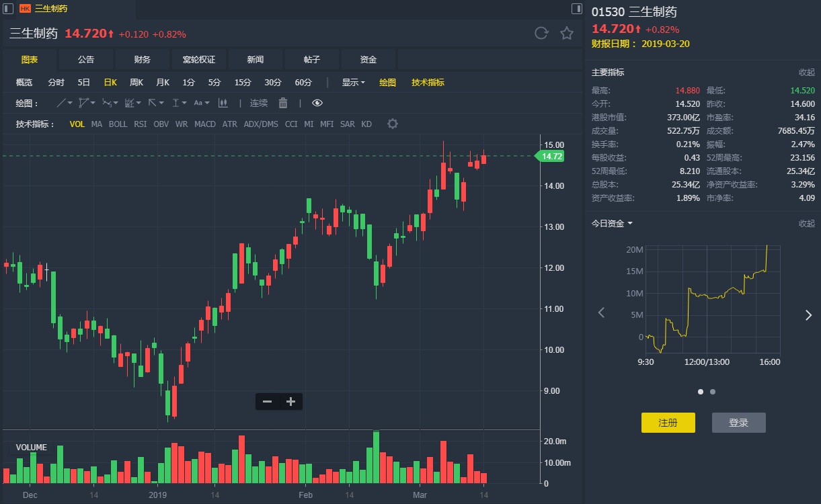Toggle the MACD technical indicator
This screenshot has width=821, height=504.
(205, 124)
